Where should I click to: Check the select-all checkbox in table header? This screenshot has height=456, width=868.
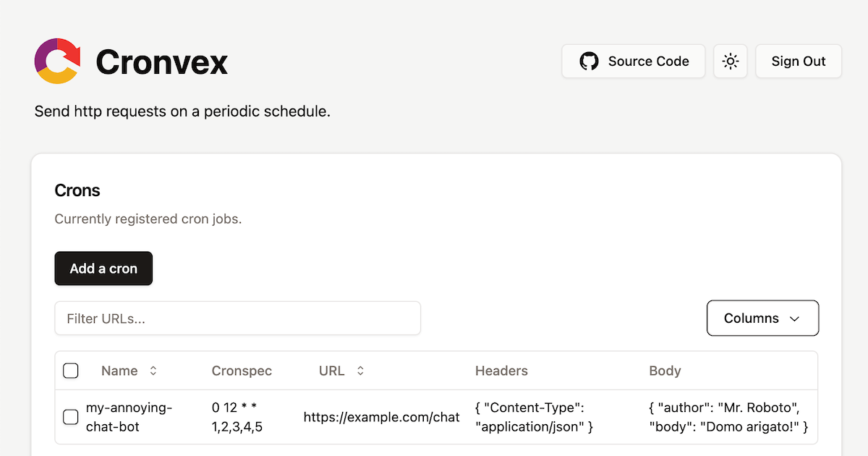coord(71,371)
